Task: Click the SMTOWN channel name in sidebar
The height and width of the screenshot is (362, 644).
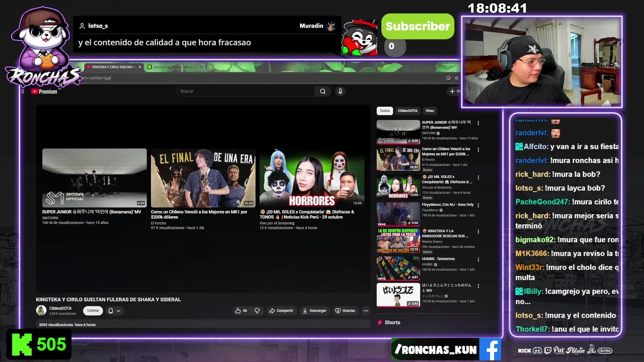Action: (429, 133)
